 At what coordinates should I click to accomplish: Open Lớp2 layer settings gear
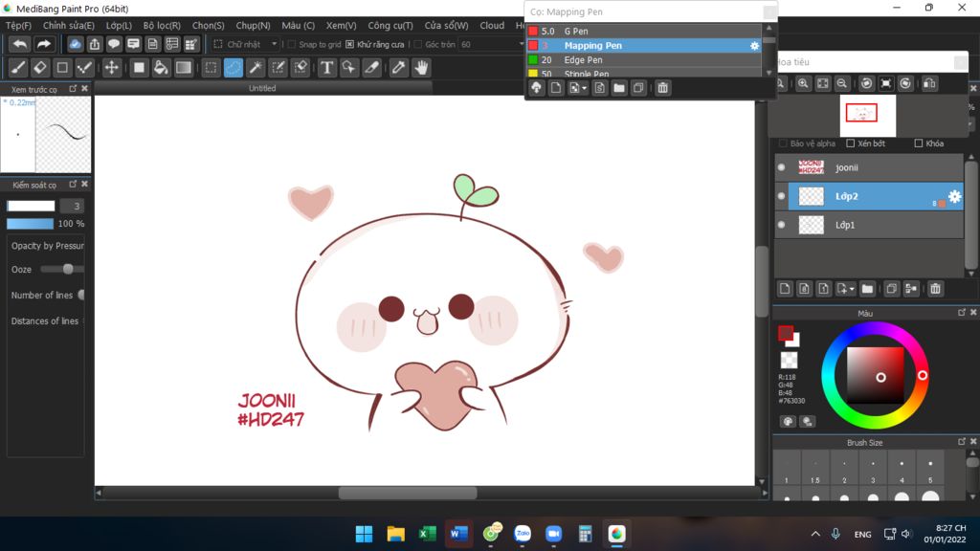954,196
